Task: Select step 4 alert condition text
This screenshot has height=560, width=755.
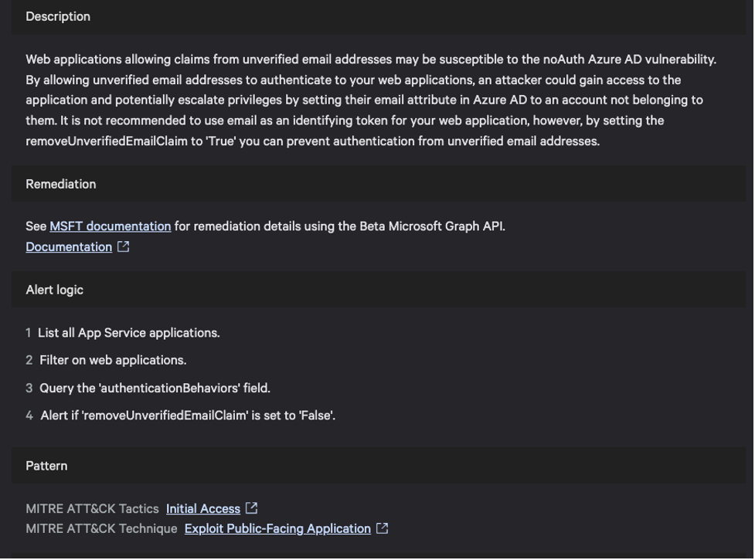Action: point(188,416)
